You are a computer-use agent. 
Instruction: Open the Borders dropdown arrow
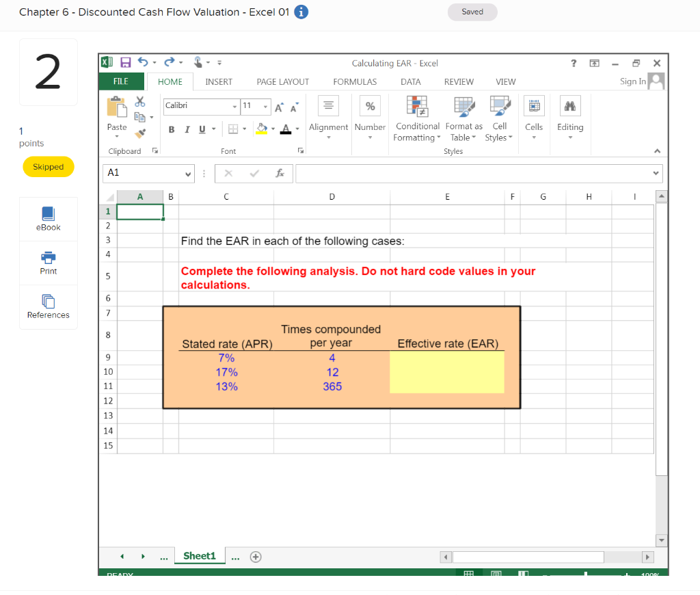click(x=245, y=129)
